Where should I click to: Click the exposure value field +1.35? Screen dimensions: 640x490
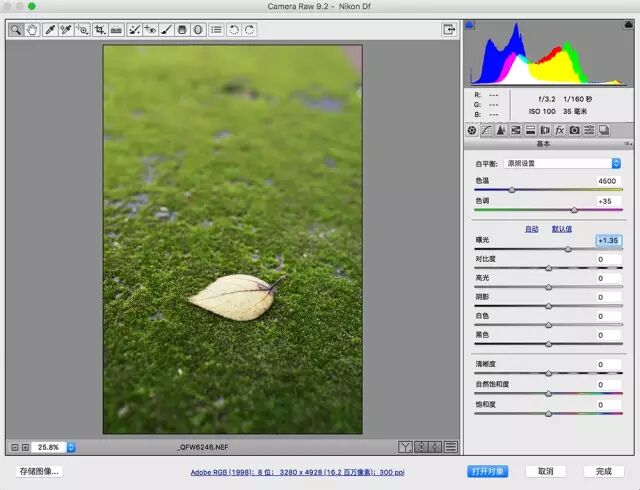(x=608, y=241)
